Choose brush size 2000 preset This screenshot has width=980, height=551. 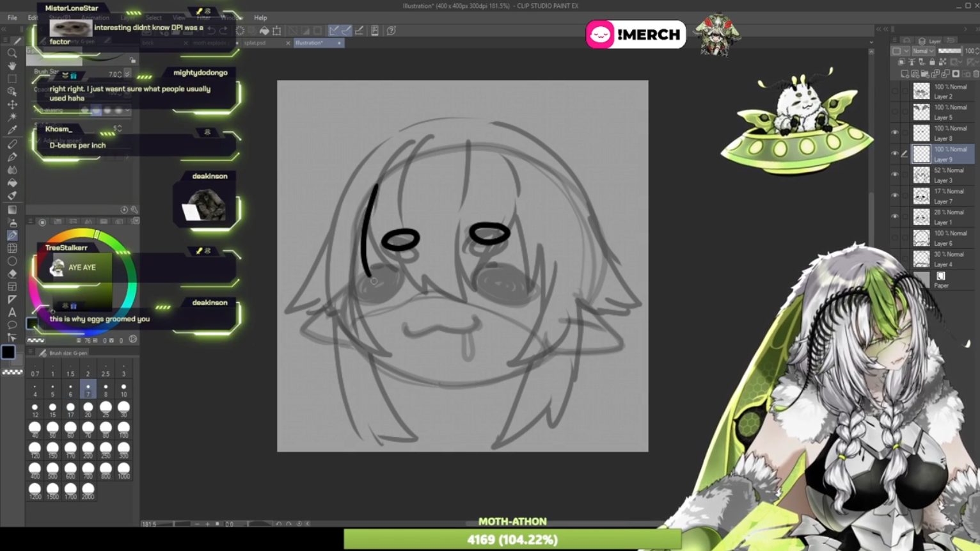(x=88, y=491)
